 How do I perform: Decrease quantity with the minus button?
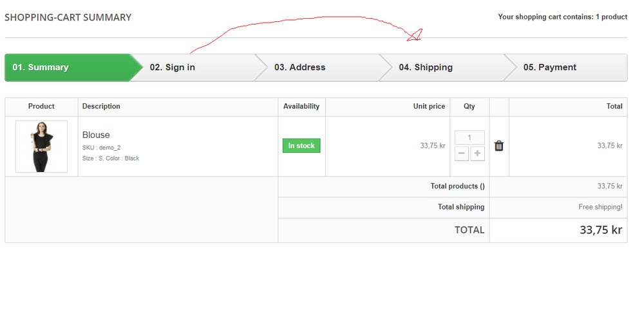(x=462, y=153)
